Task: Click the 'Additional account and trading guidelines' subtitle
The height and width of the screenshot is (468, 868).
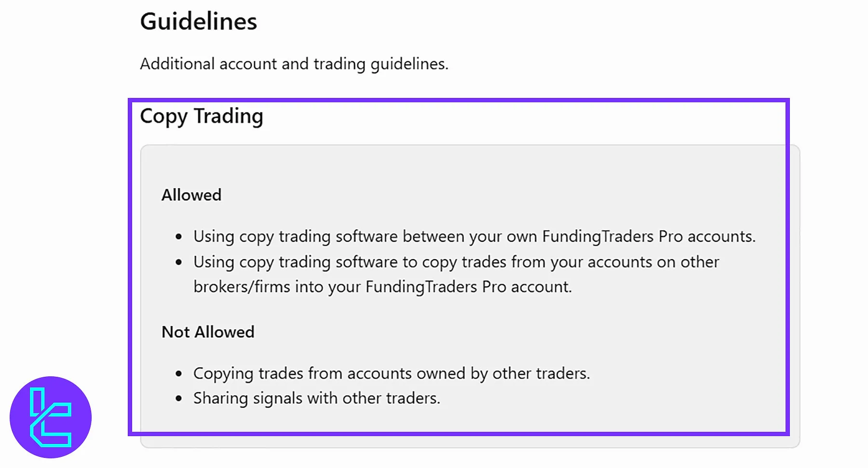Action: click(294, 64)
